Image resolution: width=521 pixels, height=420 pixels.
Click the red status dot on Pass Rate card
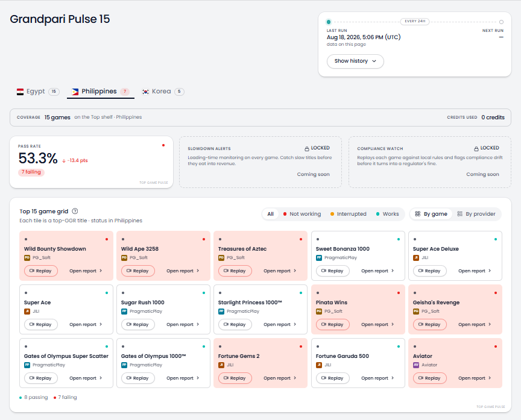[x=163, y=145]
